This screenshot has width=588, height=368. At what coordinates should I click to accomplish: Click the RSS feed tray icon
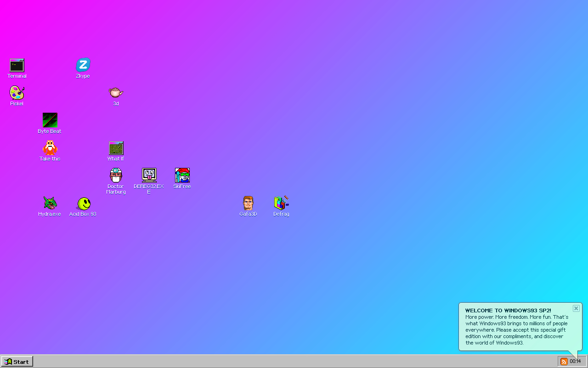[564, 362]
